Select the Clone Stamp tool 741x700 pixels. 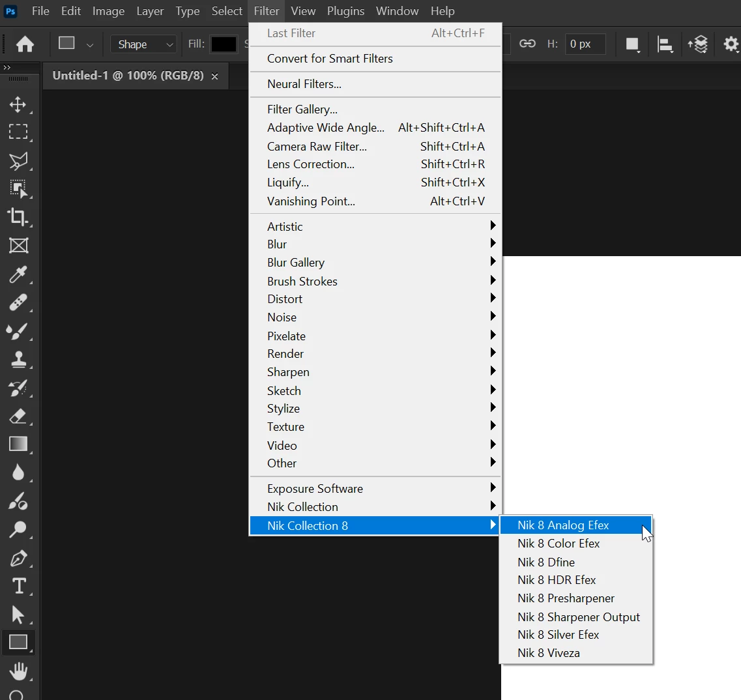point(18,359)
